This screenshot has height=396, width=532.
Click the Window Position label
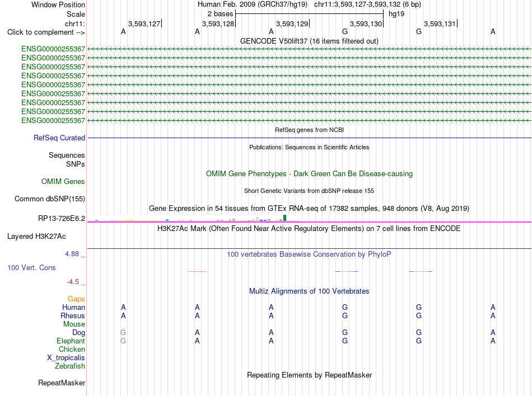[x=58, y=4]
